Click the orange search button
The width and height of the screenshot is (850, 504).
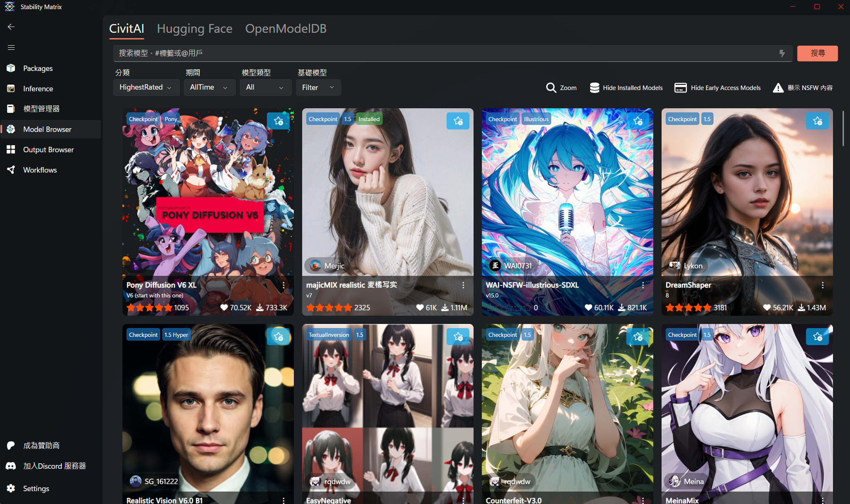pos(817,54)
